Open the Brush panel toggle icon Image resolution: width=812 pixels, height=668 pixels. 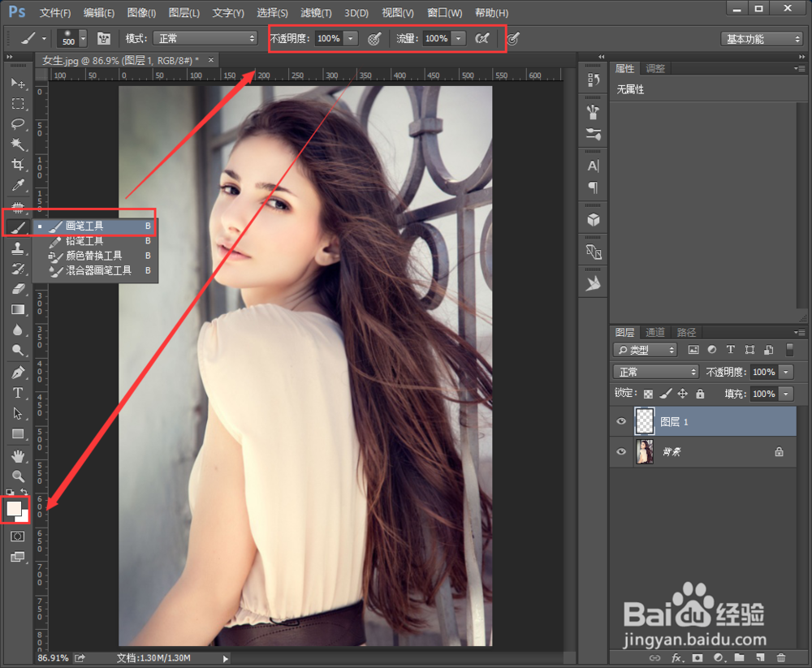[x=104, y=38]
